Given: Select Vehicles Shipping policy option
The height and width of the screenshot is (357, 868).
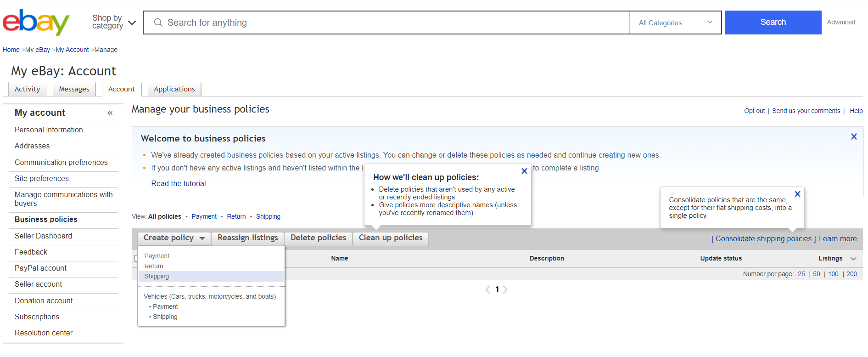Looking at the screenshot, I should 165,317.
